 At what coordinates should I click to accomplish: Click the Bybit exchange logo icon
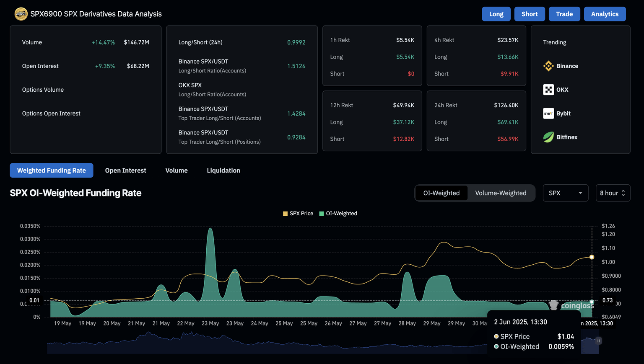(x=548, y=114)
